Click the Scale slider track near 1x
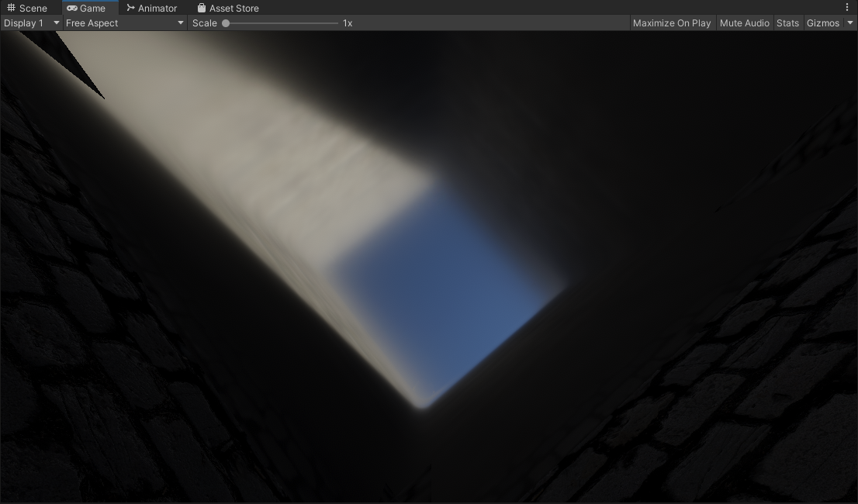 pos(330,23)
